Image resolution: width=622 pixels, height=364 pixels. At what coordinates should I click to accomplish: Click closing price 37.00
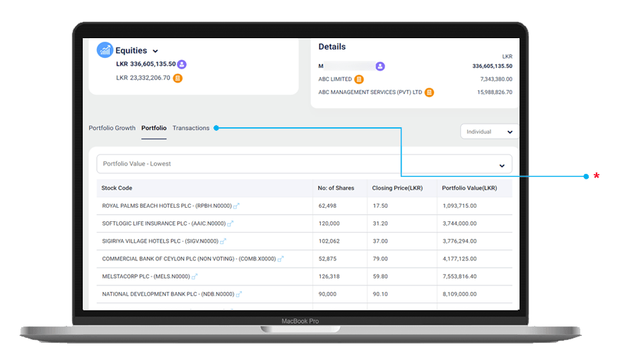[380, 241]
